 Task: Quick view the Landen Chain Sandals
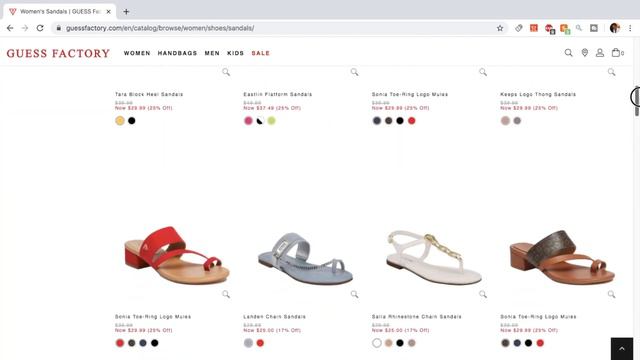(354, 294)
